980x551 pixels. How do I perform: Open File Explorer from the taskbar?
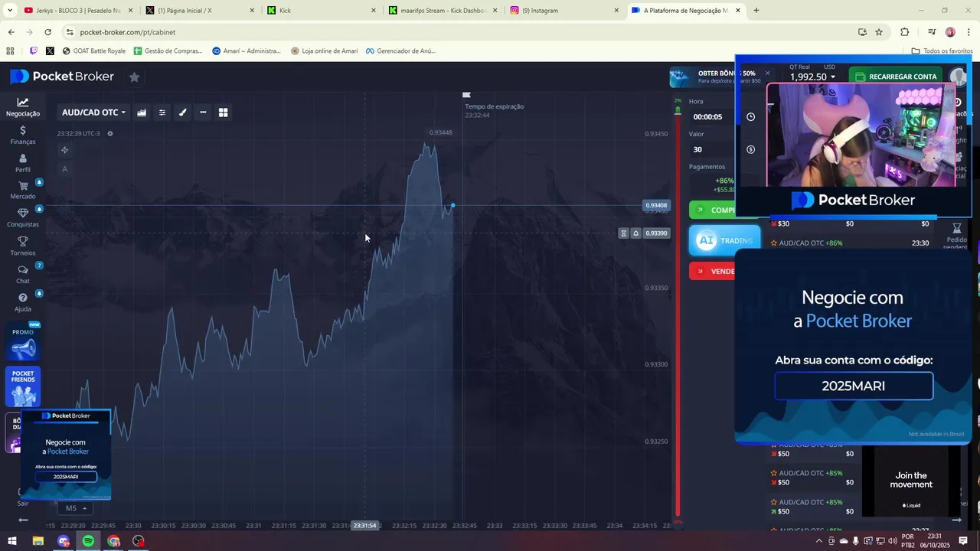[38, 541]
